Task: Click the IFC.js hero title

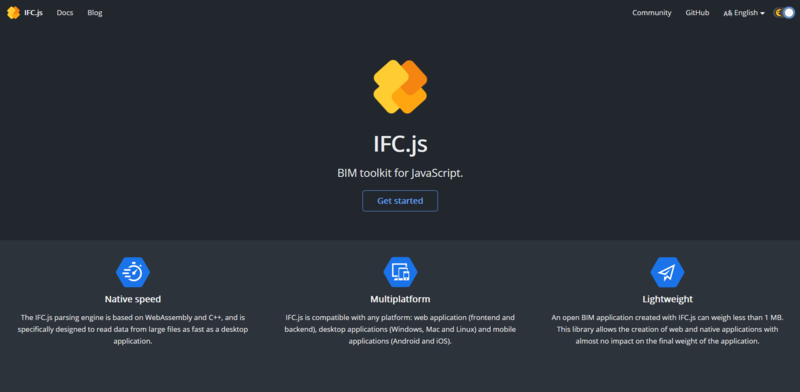Action: (x=400, y=144)
